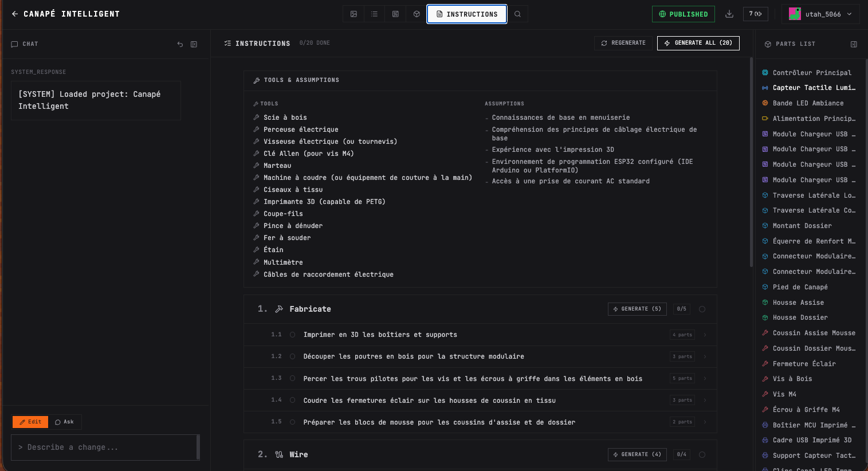Switch to the 3D cube view tab
This screenshot has width=868, height=471.
(x=417, y=14)
